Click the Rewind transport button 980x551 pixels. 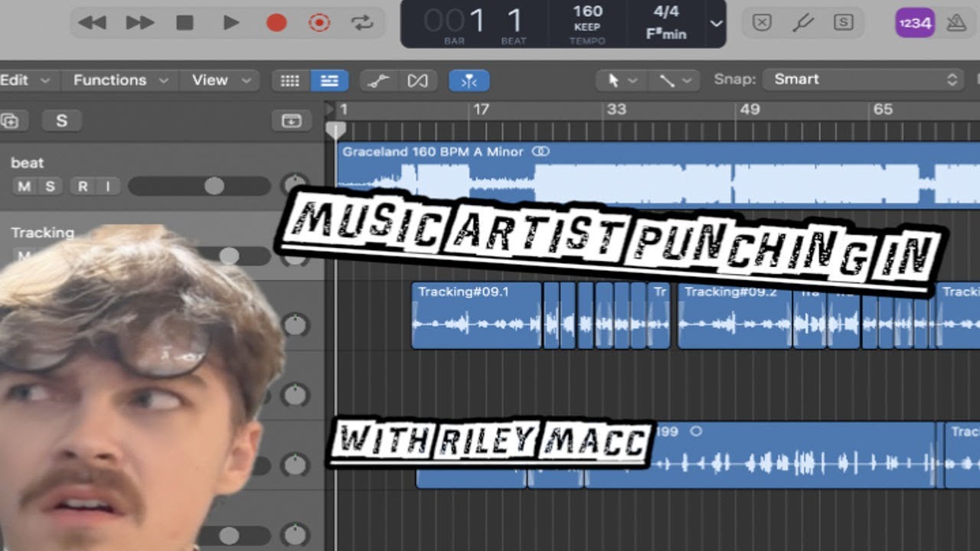coord(92,23)
